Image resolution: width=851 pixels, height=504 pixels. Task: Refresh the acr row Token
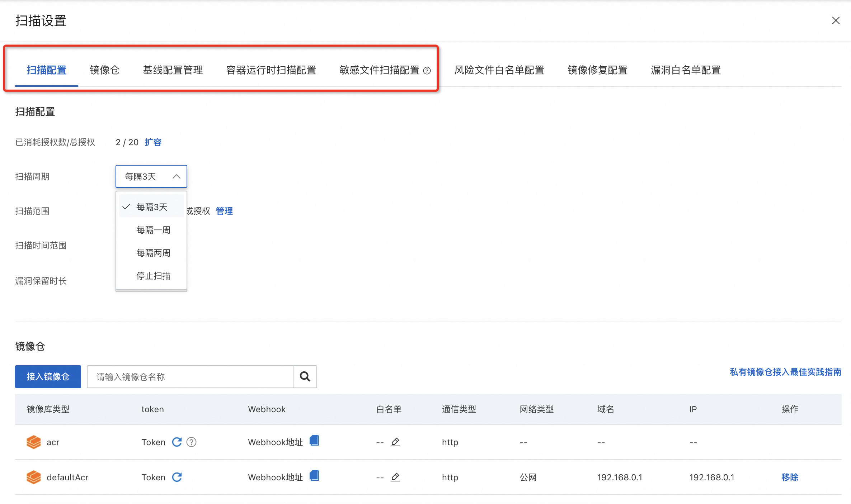click(177, 442)
